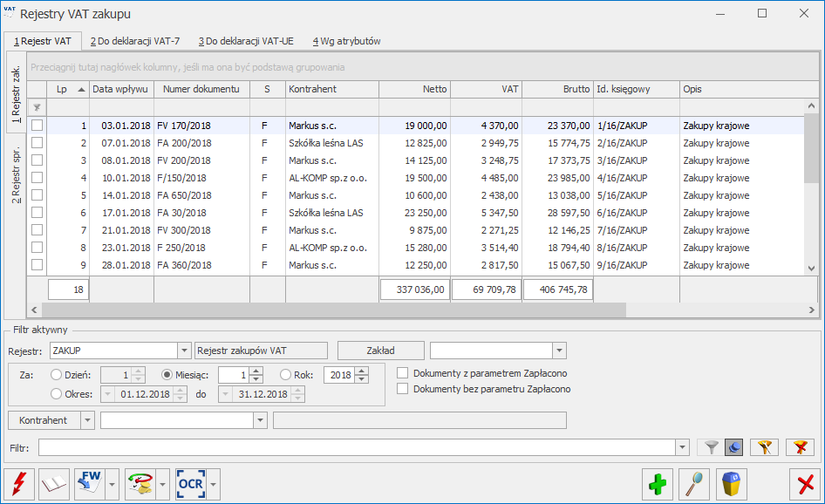
Task: Select the cell FV 300/2018
Action: point(201,230)
